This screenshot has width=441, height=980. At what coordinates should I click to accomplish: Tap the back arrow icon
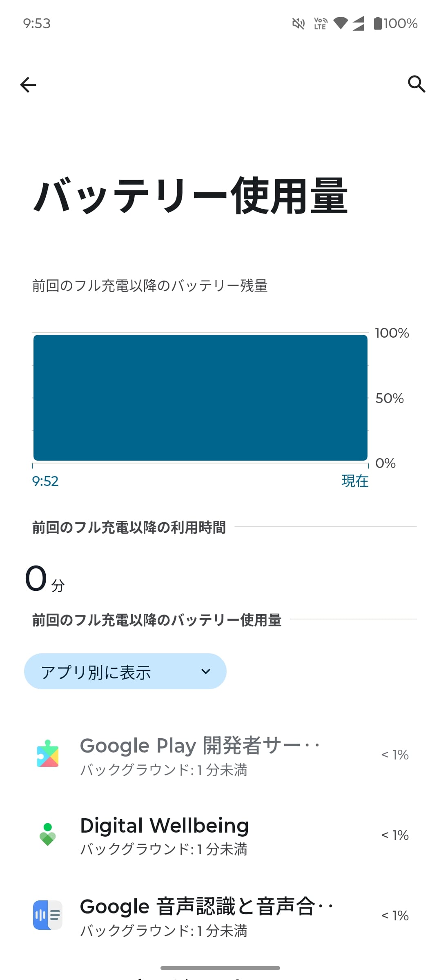pyautogui.click(x=28, y=85)
